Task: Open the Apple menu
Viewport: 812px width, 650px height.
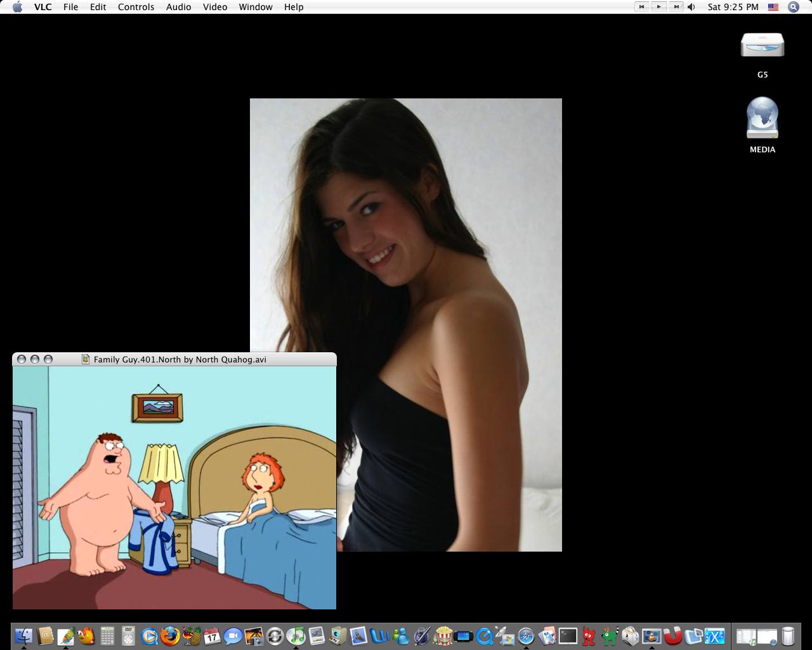Action: pyautogui.click(x=17, y=7)
